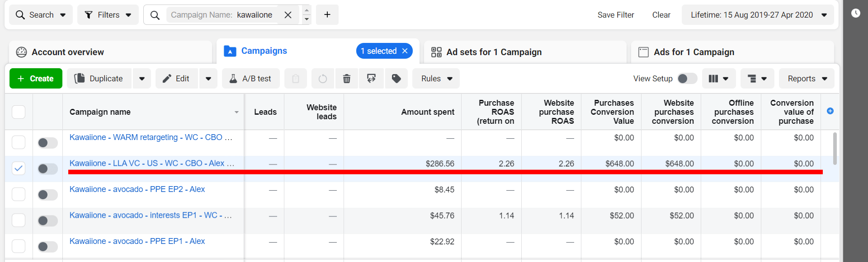Open the clock history icon in sidebar
868x262 pixels.
[x=855, y=13]
